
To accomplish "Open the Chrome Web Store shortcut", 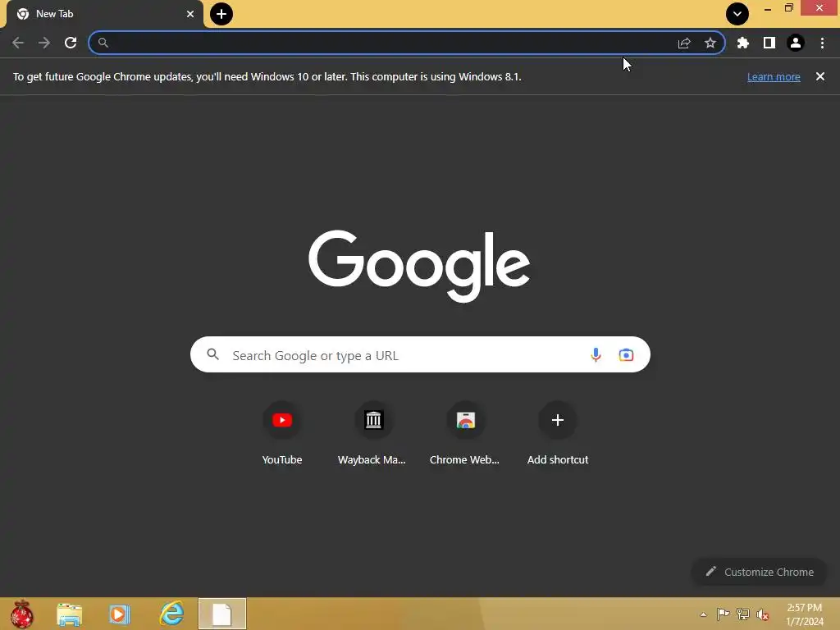I will click(465, 433).
